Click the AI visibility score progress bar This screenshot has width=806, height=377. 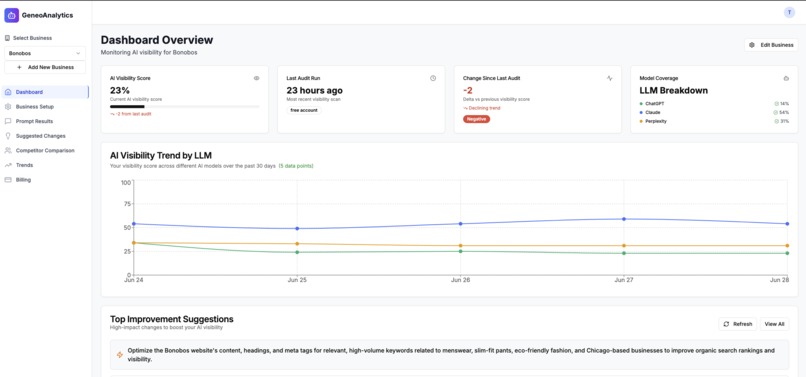click(185, 106)
